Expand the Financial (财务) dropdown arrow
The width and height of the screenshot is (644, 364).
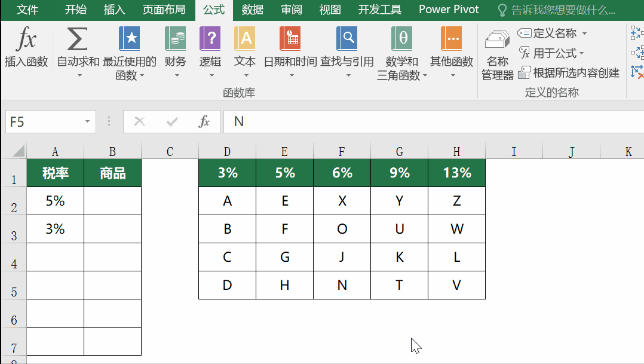click(177, 75)
